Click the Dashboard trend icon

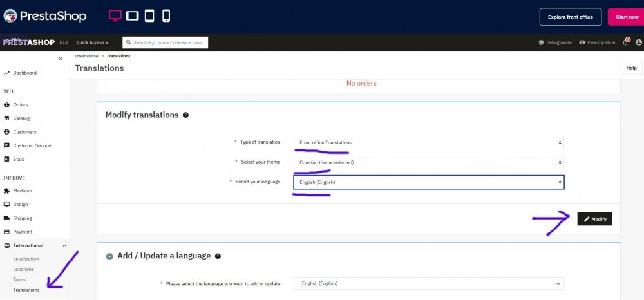6,73
